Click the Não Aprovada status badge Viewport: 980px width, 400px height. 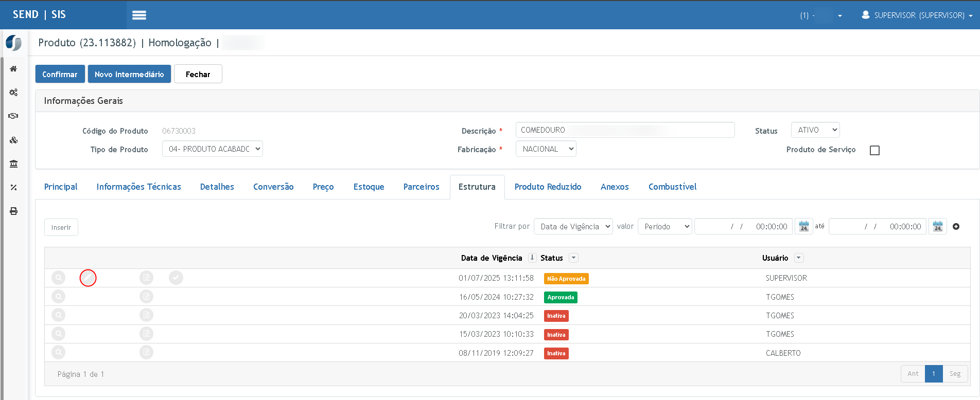tap(566, 279)
